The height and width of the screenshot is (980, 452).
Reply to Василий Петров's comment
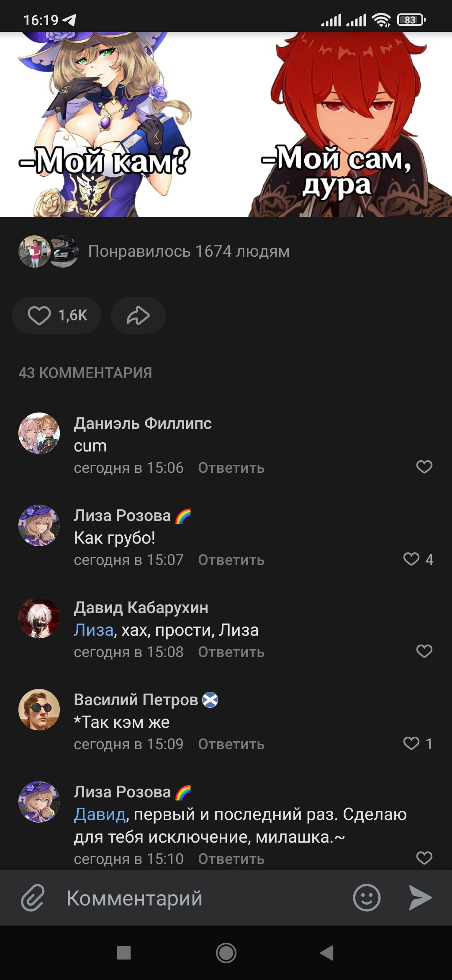[231, 744]
